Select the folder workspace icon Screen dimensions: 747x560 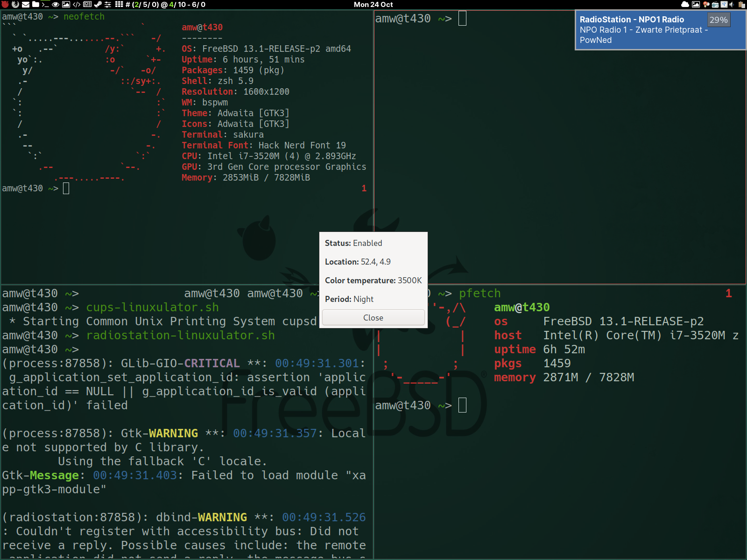[35, 4]
